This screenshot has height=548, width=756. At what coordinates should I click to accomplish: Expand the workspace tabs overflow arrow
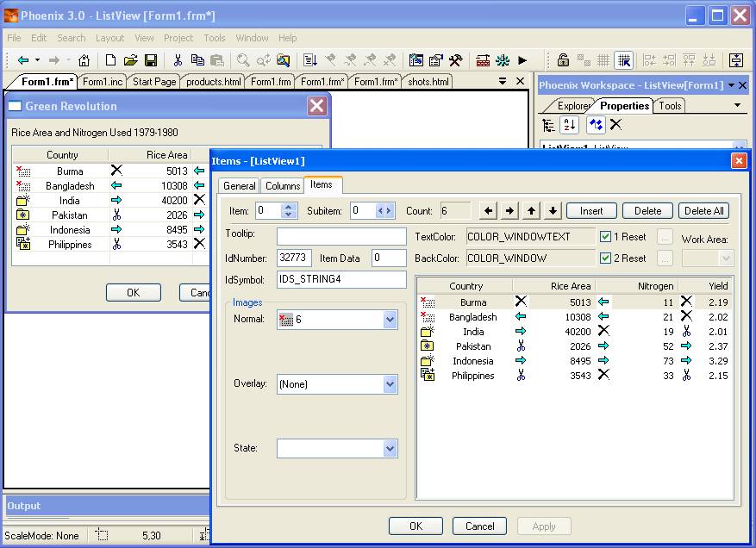pyautogui.click(x=737, y=105)
